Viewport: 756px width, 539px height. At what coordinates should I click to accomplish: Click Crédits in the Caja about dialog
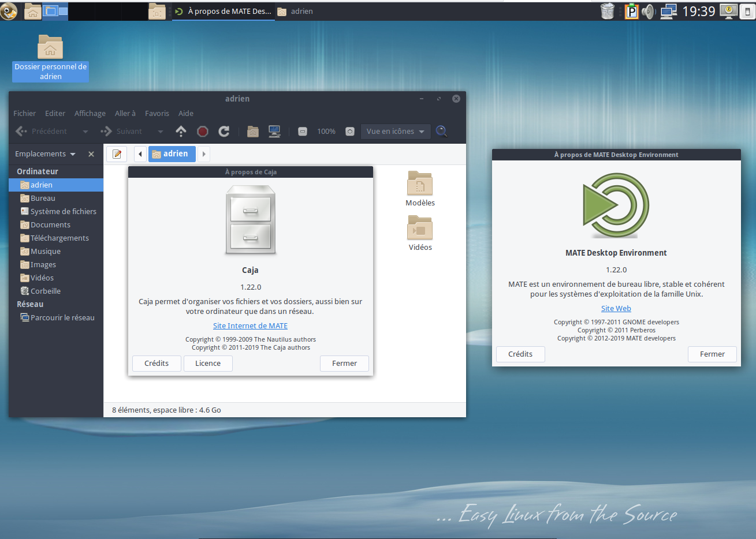coord(157,364)
